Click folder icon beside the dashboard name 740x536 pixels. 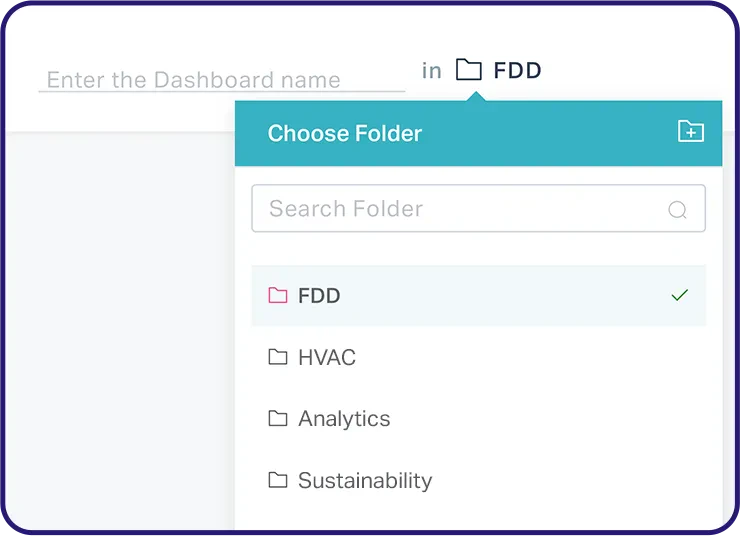point(468,70)
